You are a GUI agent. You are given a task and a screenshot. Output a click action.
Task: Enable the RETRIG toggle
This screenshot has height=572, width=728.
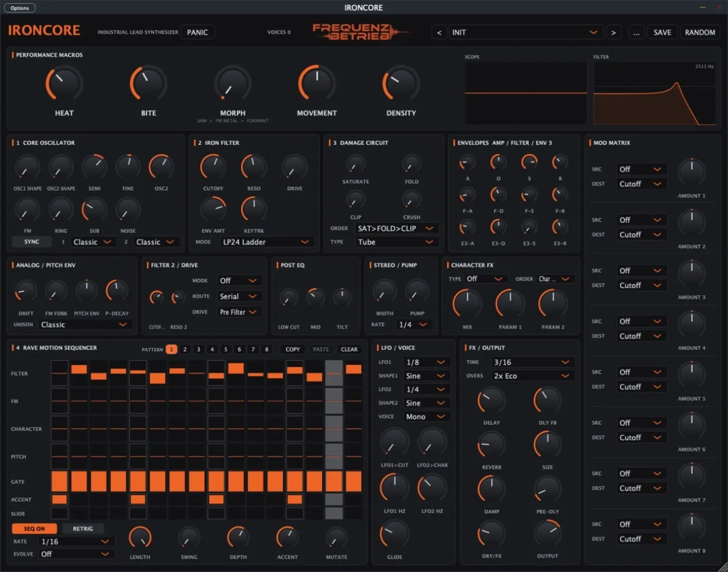[83, 528]
